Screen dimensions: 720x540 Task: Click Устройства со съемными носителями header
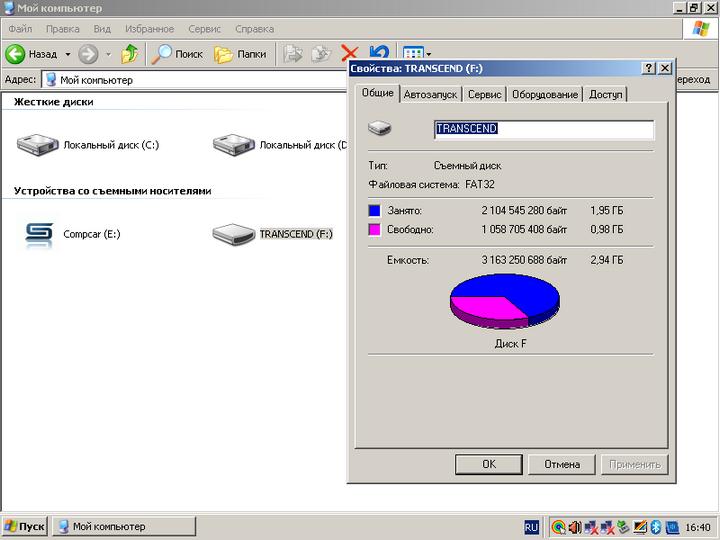(112, 191)
